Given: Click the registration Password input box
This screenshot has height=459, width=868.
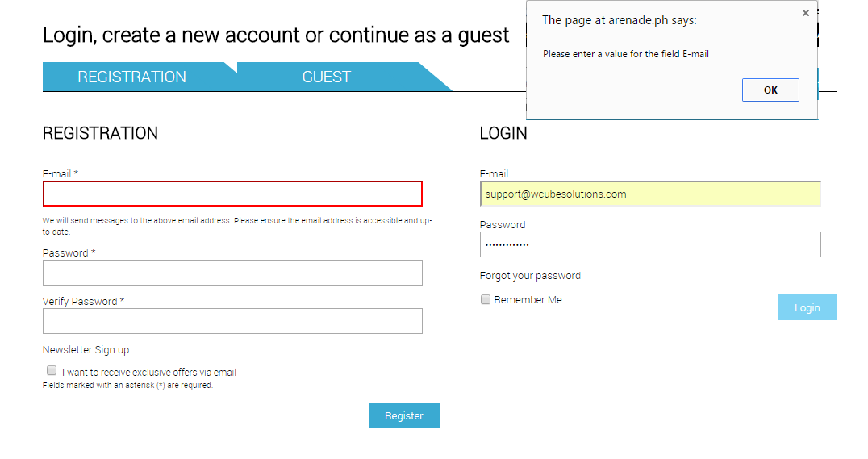Looking at the screenshot, I should tap(232, 273).
